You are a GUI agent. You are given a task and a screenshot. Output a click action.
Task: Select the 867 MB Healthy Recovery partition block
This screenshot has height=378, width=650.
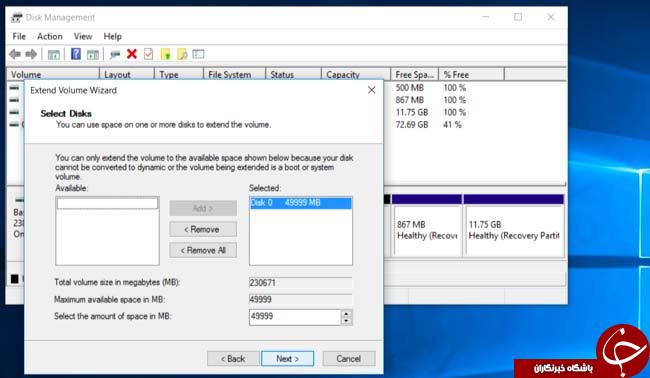(427, 226)
